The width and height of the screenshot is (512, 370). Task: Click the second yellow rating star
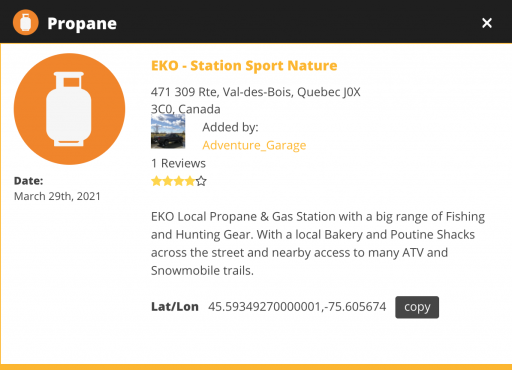click(x=167, y=181)
